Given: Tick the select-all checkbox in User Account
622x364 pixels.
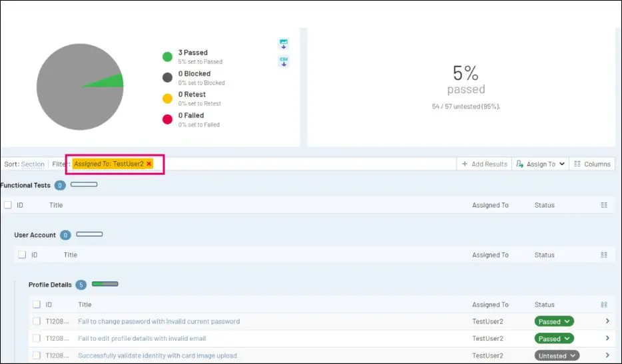Looking at the screenshot, I should 22,255.
